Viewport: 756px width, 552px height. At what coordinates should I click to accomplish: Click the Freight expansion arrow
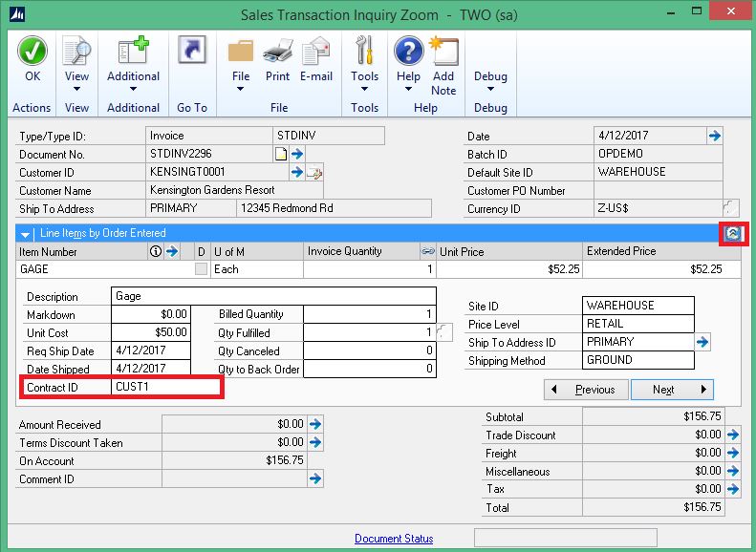point(733,453)
